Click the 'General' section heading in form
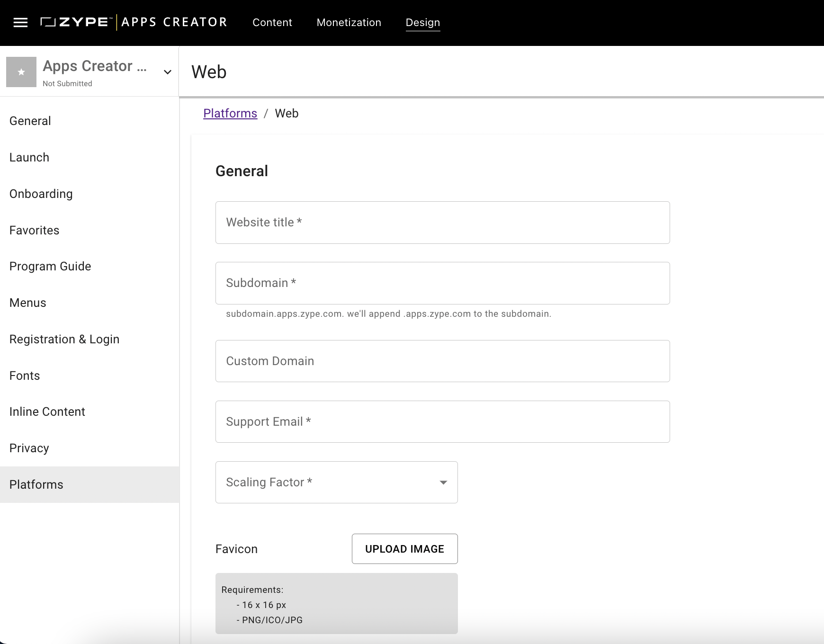 [x=242, y=171]
